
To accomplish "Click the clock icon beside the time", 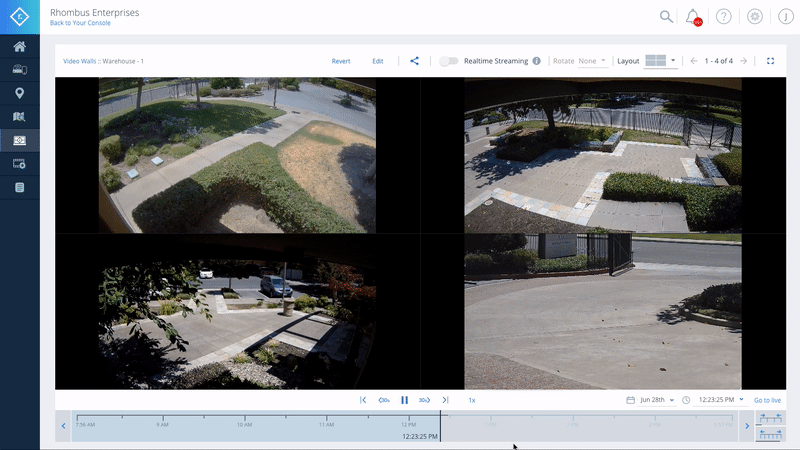I will (686, 400).
